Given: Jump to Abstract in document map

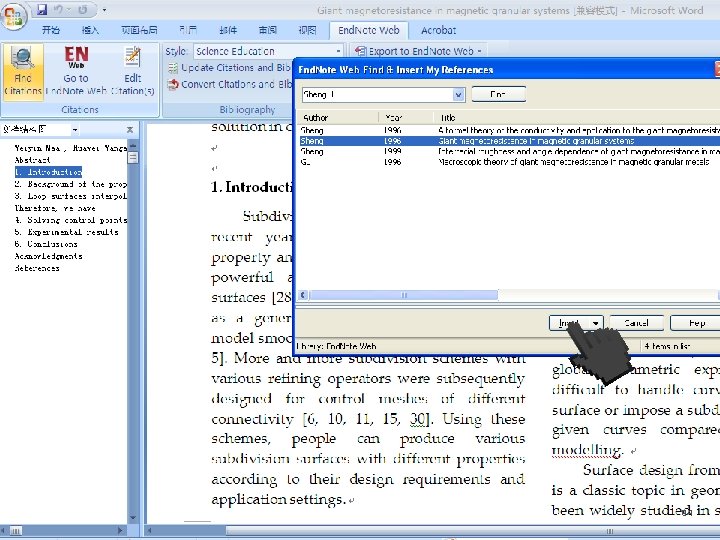Looking at the screenshot, I should click(33, 160).
